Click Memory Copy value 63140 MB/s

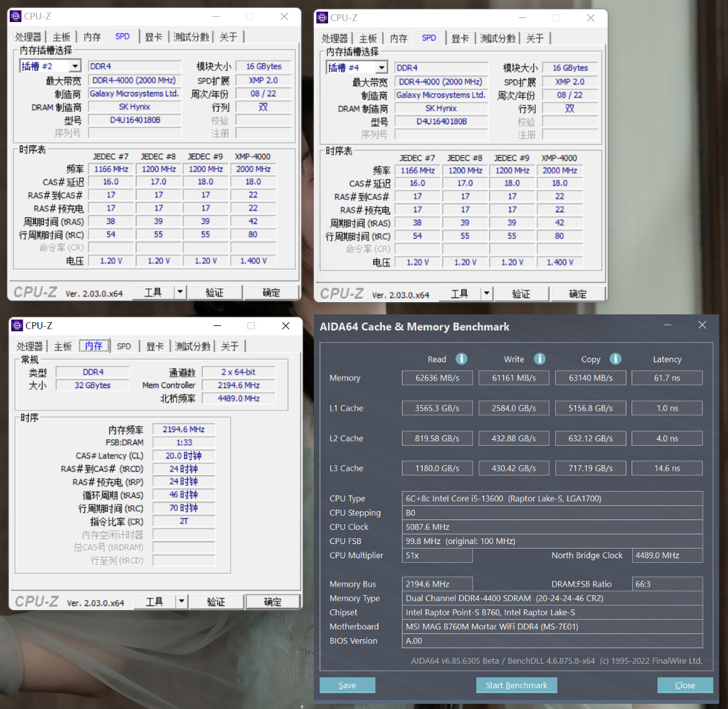coord(591,378)
